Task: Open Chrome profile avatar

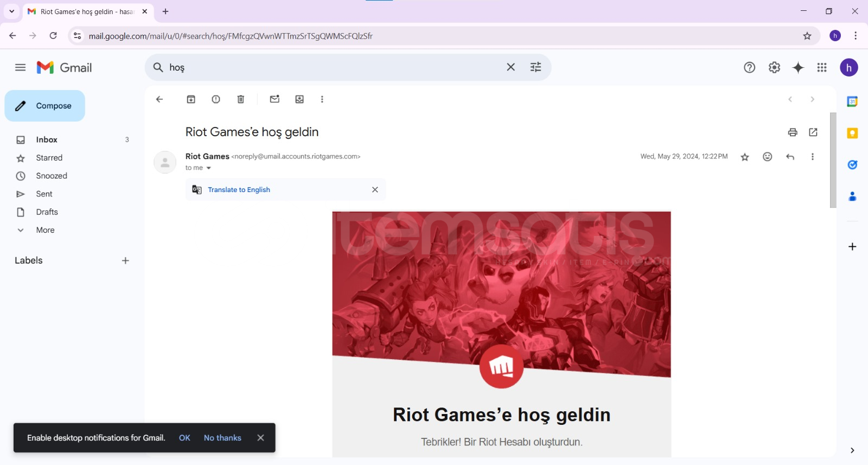Action: [x=835, y=36]
